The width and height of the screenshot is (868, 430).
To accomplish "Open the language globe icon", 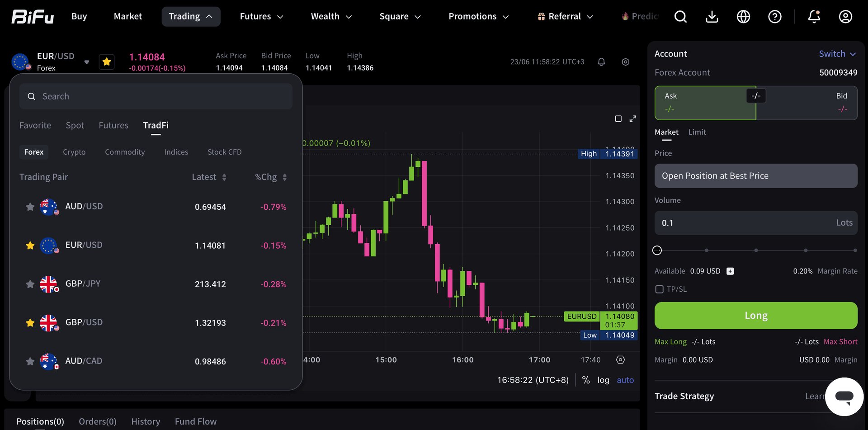I will pyautogui.click(x=743, y=17).
